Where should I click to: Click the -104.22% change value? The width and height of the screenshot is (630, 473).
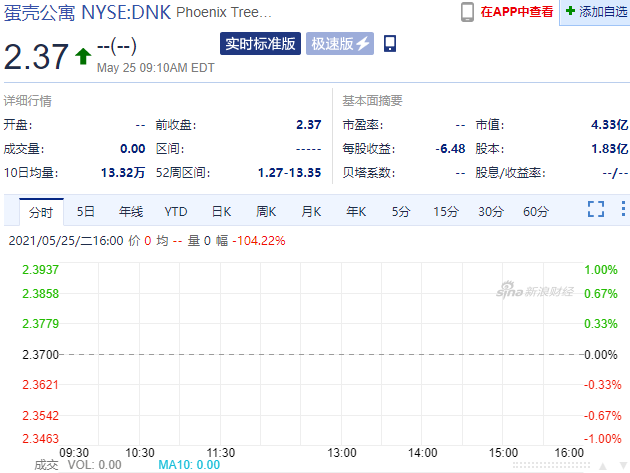(259, 241)
